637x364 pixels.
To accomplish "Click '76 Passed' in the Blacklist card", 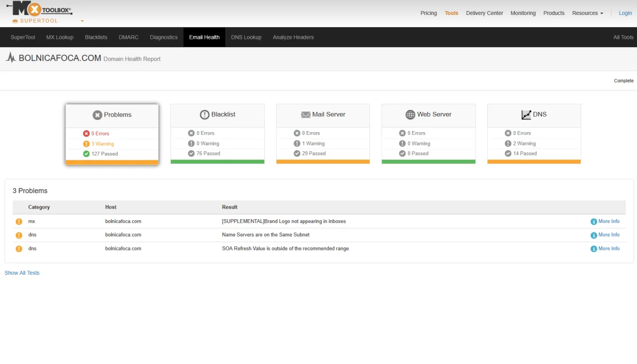I will pyautogui.click(x=208, y=153).
